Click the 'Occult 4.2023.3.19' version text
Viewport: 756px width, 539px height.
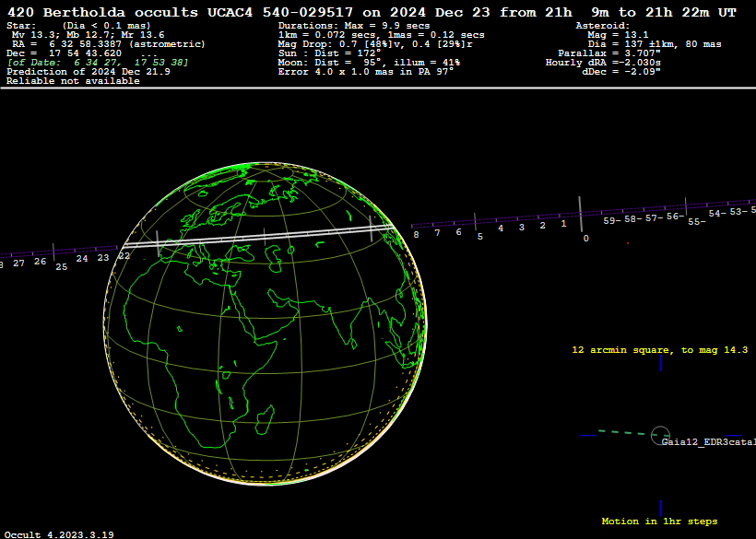tap(59, 534)
